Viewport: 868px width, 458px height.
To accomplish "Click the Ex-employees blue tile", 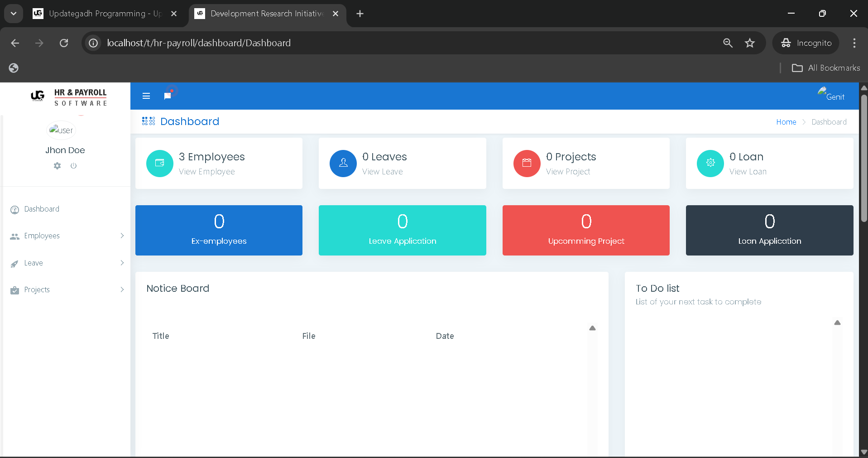I will click(219, 230).
